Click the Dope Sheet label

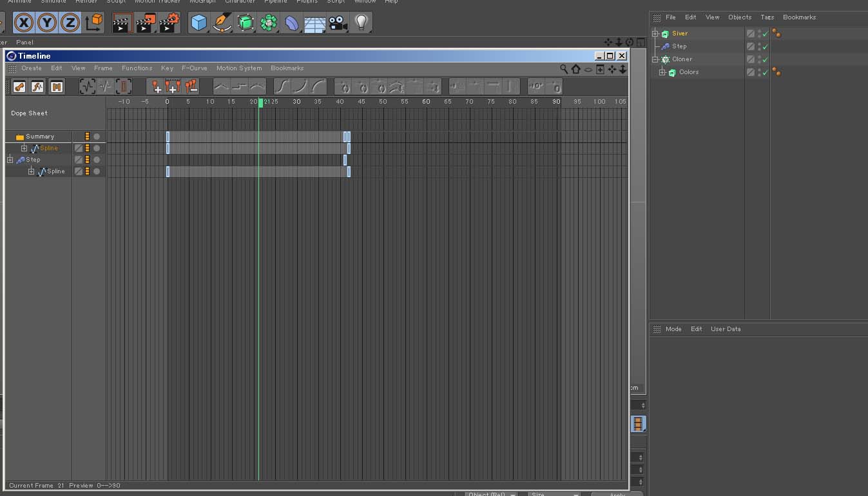pyautogui.click(x=29, y=113)
